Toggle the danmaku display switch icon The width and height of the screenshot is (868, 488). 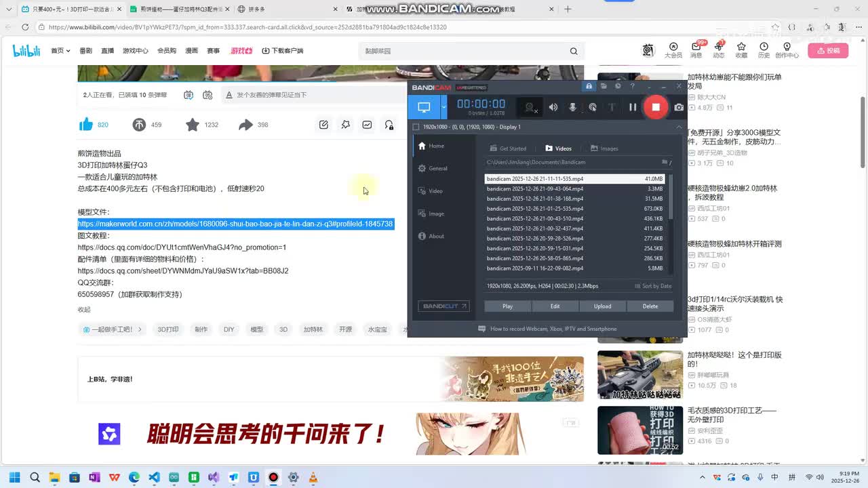189,95
